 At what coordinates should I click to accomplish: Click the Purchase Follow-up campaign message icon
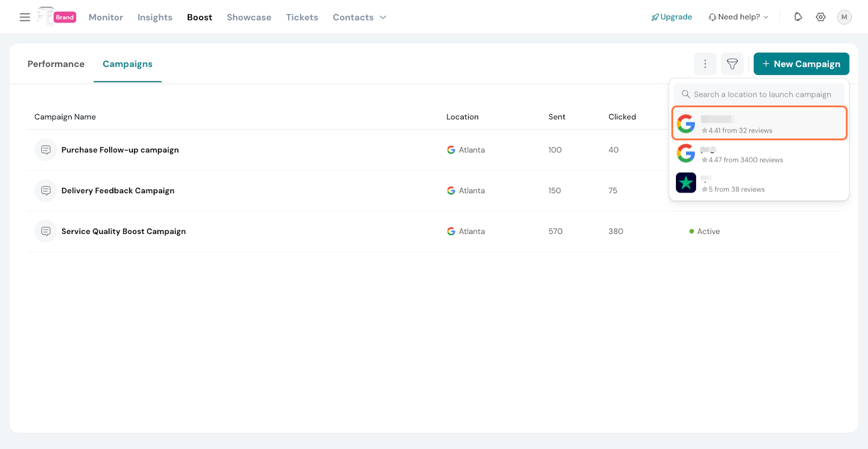click(x=46, y=150)
